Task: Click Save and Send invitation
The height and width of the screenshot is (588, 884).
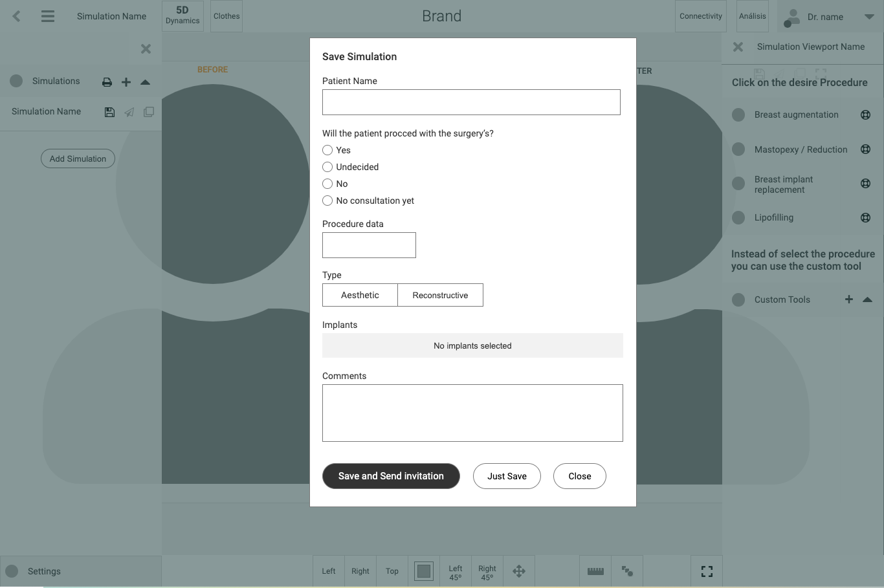Action: (391, 476)
